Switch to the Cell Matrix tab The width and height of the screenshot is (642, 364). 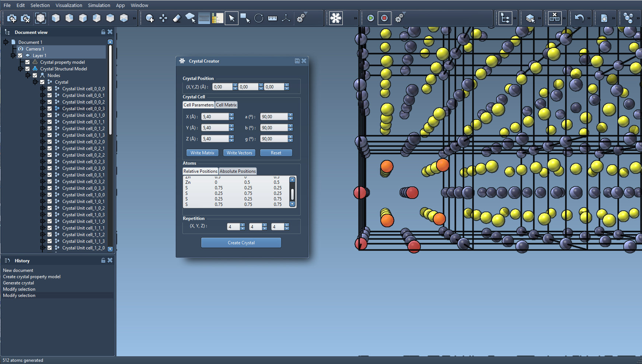(226, 105)
